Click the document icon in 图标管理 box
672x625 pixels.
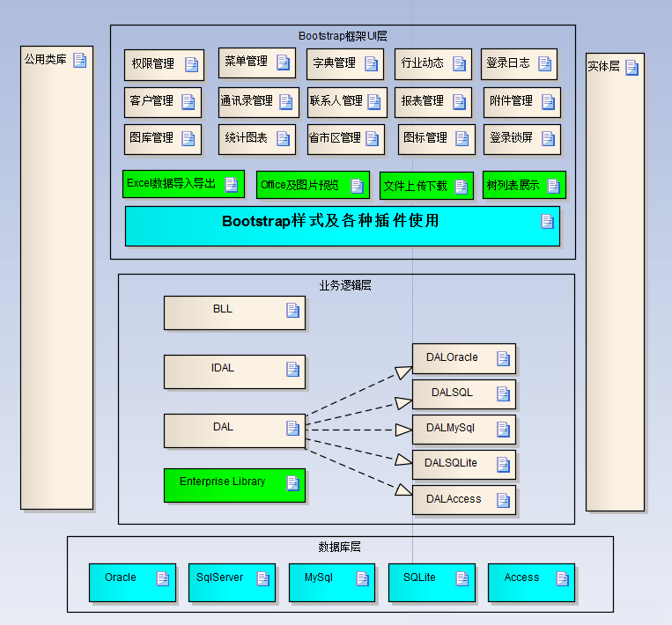(462, 139)
